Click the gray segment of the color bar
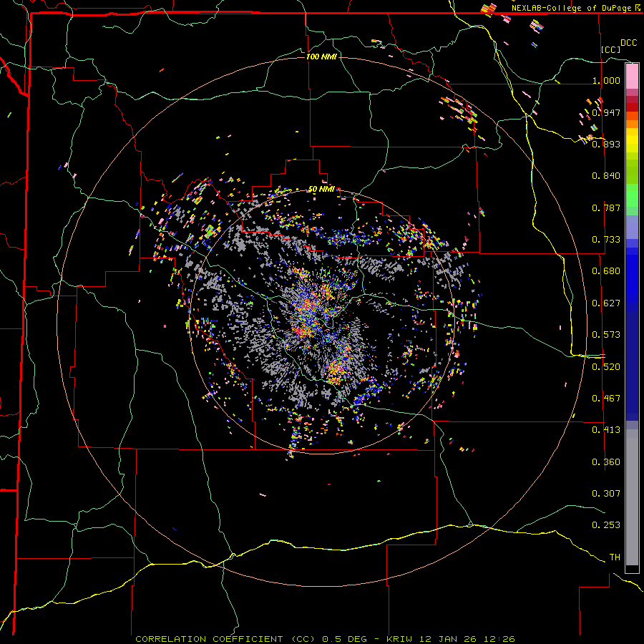The image size is (644, 644). (x=632, y=497)
